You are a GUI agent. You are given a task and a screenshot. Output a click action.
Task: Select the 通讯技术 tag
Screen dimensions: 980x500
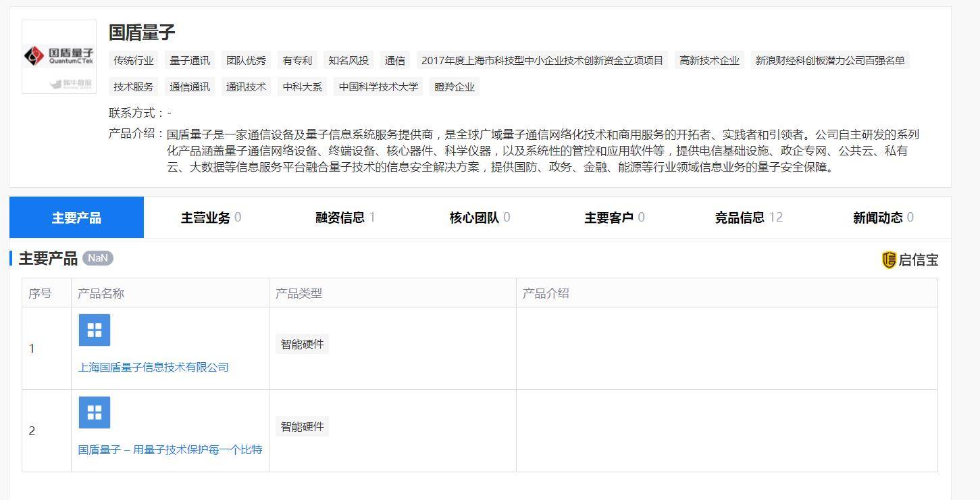coord(246,86)
